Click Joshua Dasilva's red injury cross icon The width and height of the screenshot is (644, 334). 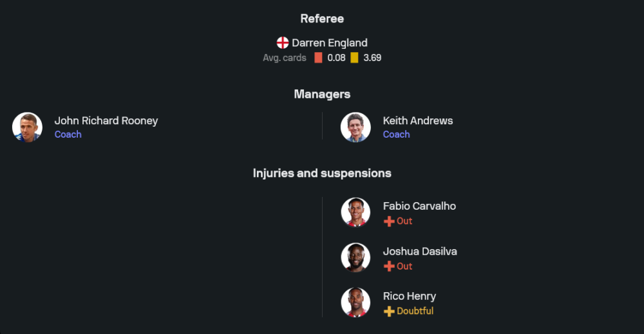click(x=388, y=266)
